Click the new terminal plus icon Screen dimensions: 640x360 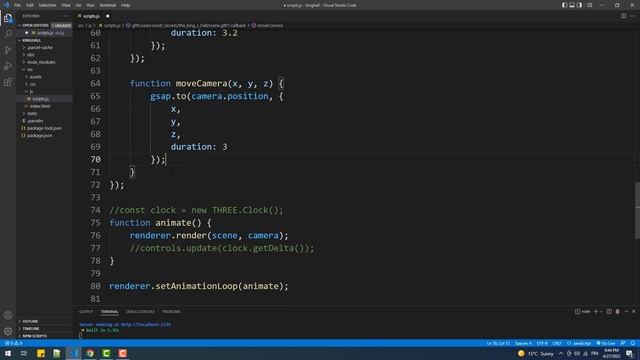tap(596, 311)
